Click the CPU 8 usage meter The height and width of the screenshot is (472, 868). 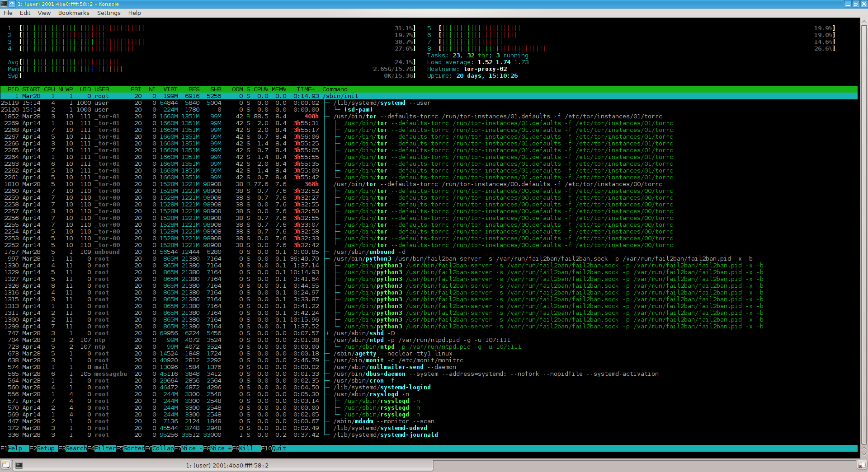631,48
